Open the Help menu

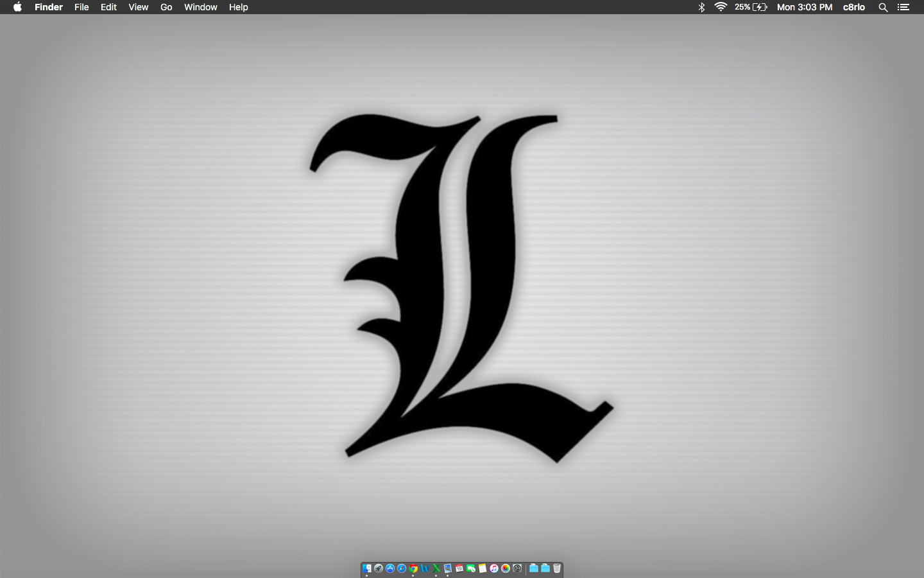coord(239,7)
